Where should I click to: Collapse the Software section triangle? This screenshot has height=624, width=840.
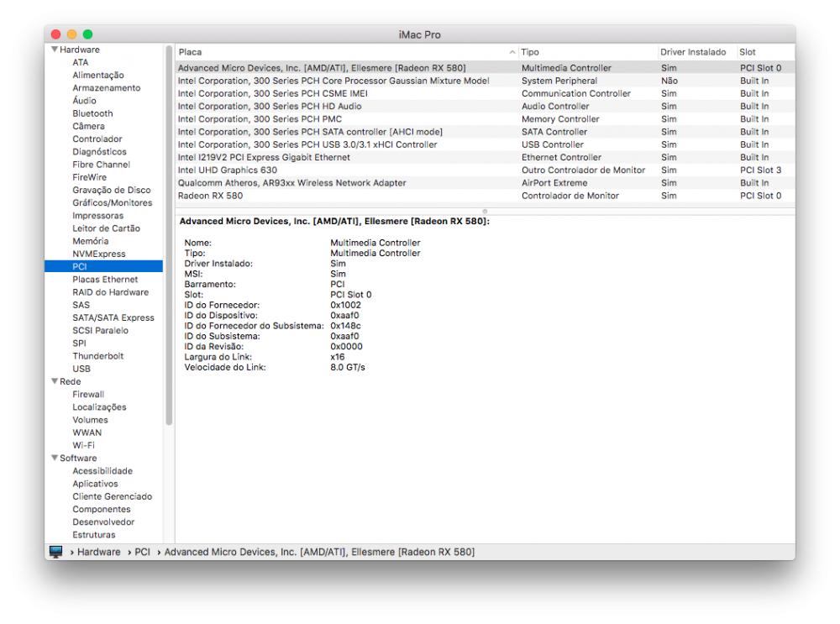point(54,458)
